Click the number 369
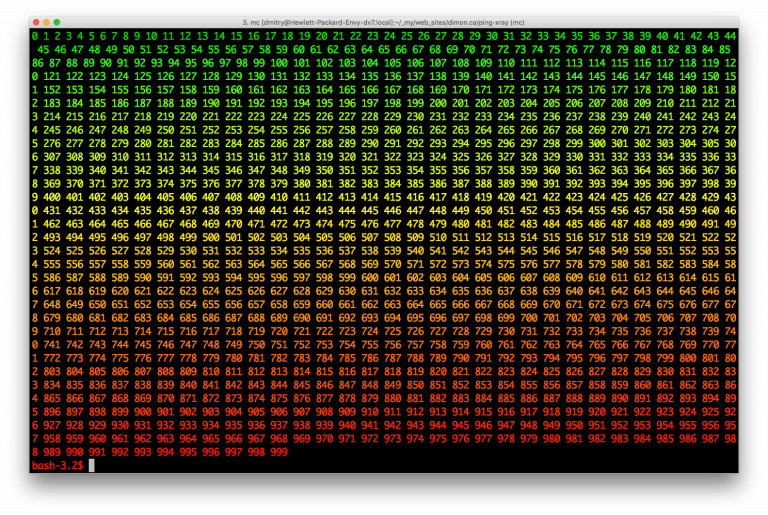The width and height of the screenshot is (768, 515). [x=51, y=184]
